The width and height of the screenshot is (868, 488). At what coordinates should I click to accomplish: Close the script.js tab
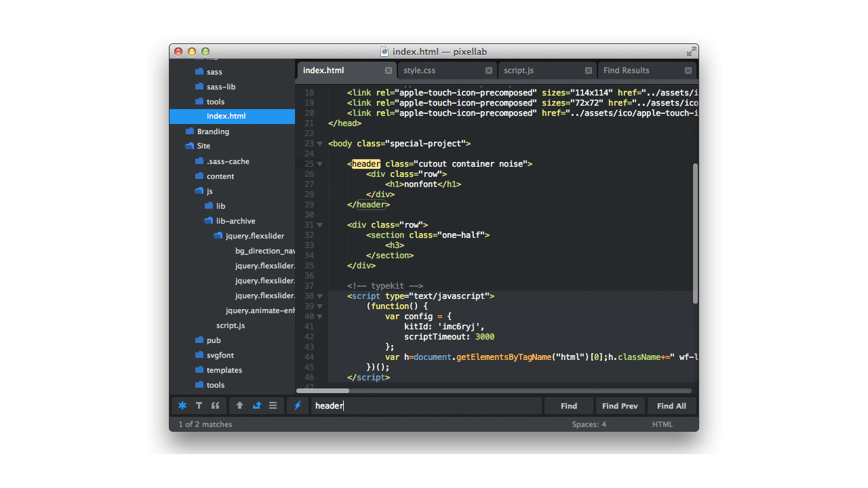(589, 70)
